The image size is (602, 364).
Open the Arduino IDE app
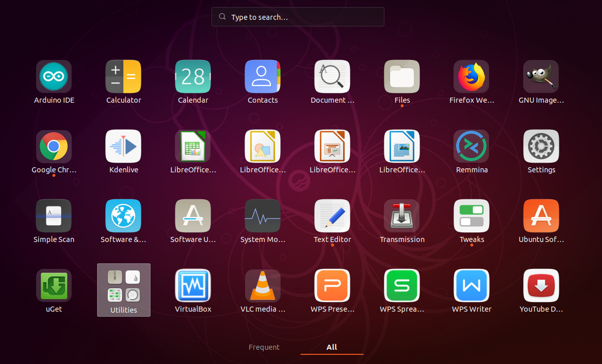54,77
